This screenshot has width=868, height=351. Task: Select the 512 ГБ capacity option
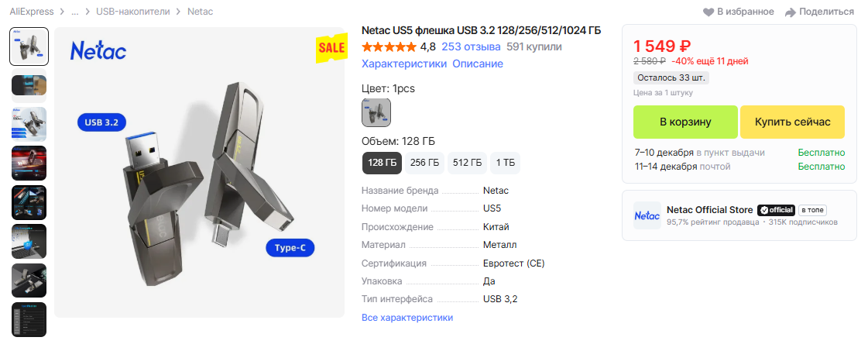coord(467,163)
